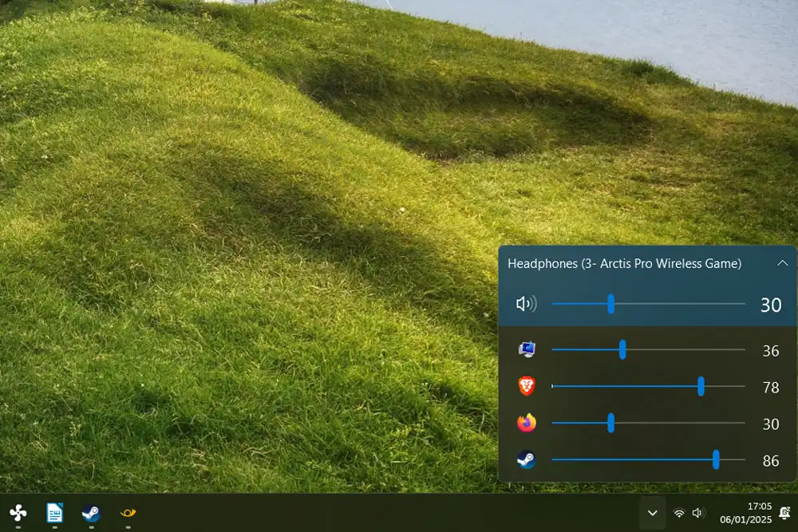Collapse the Headphones device panel chevron
The image size is (798, 532).
click(x=782, y=263)
